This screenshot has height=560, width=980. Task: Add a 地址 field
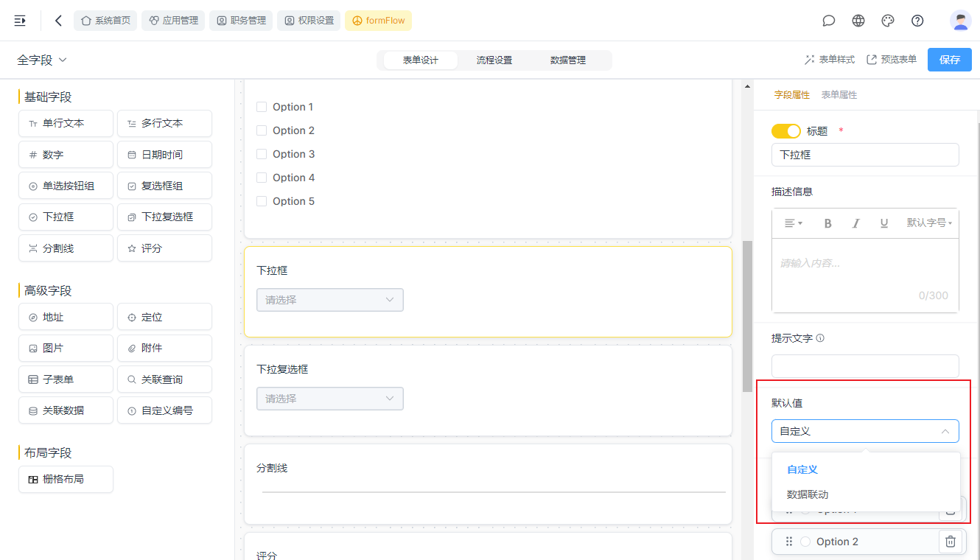coord(66,317)
